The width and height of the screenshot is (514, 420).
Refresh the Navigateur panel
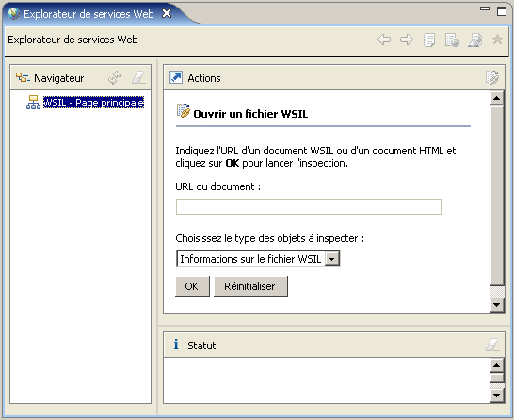[x=115, y=78]
